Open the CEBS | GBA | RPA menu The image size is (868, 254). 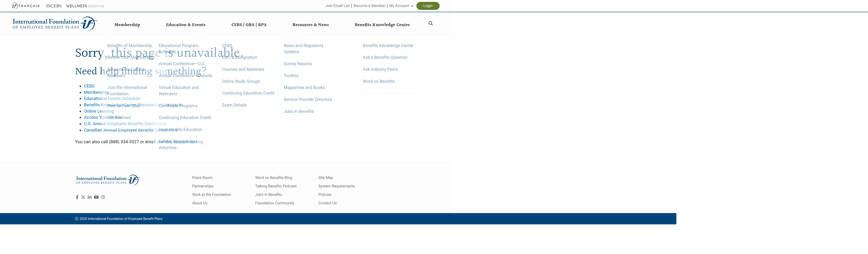pyautogui.click(x=249, y=25)
